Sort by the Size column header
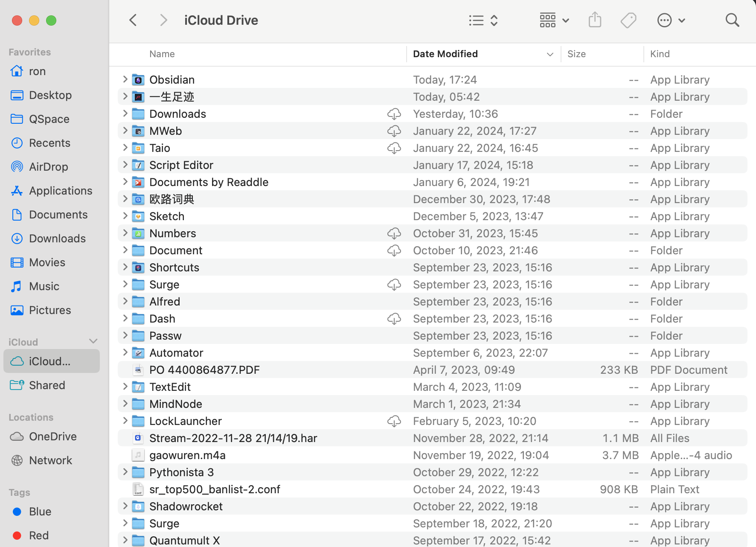Viewport: 756px width, 547px height. tap(576, 54)
